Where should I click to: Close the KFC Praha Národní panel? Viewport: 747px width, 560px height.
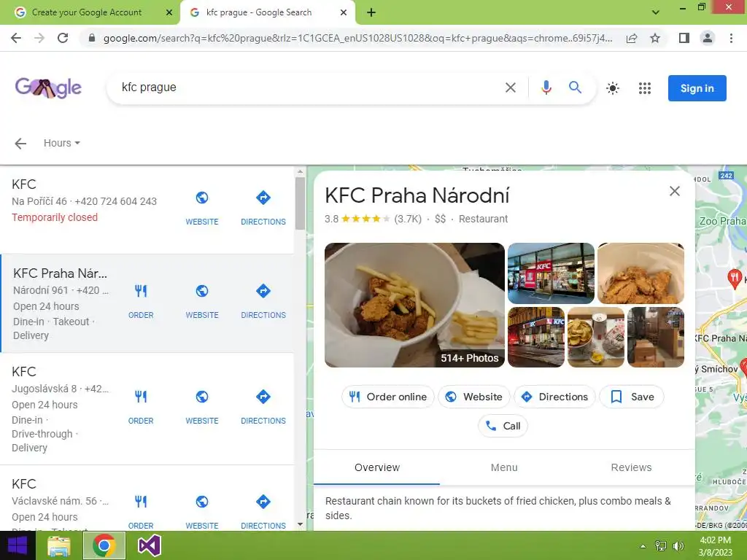675,192
